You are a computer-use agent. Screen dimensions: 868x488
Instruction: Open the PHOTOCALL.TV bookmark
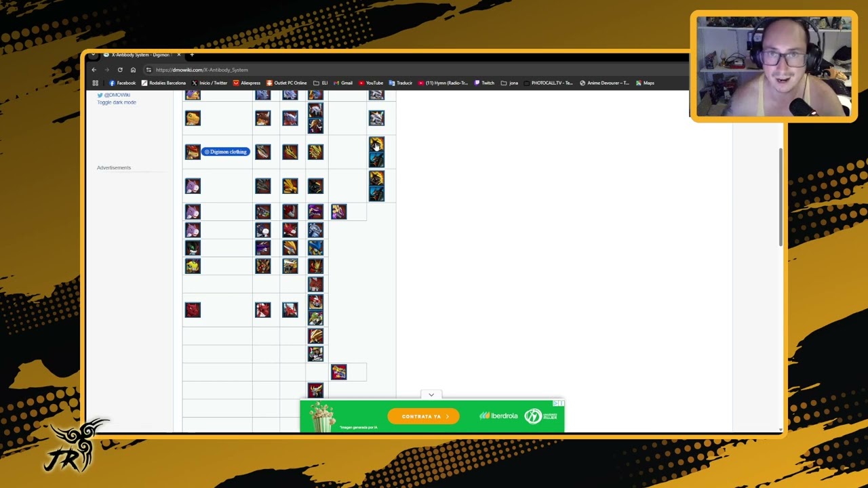tap(549, 83)
